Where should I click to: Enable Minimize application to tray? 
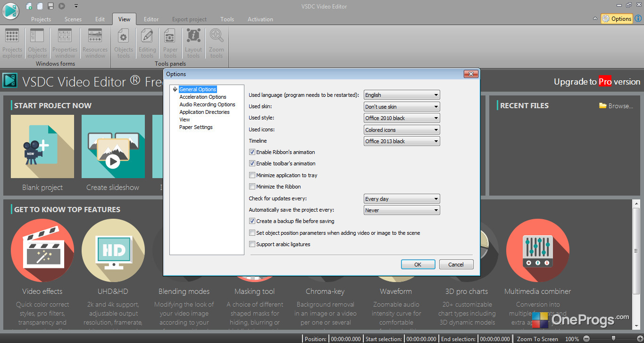click(252, 175)
